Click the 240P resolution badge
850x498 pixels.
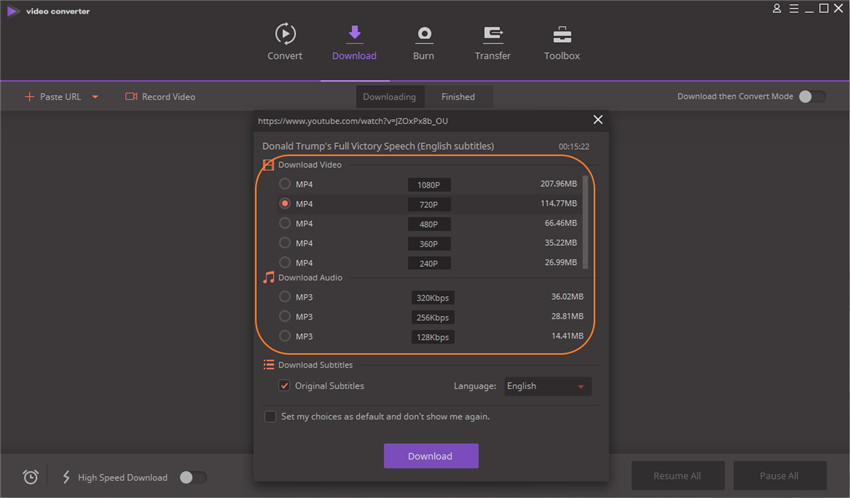pos(429,263)
